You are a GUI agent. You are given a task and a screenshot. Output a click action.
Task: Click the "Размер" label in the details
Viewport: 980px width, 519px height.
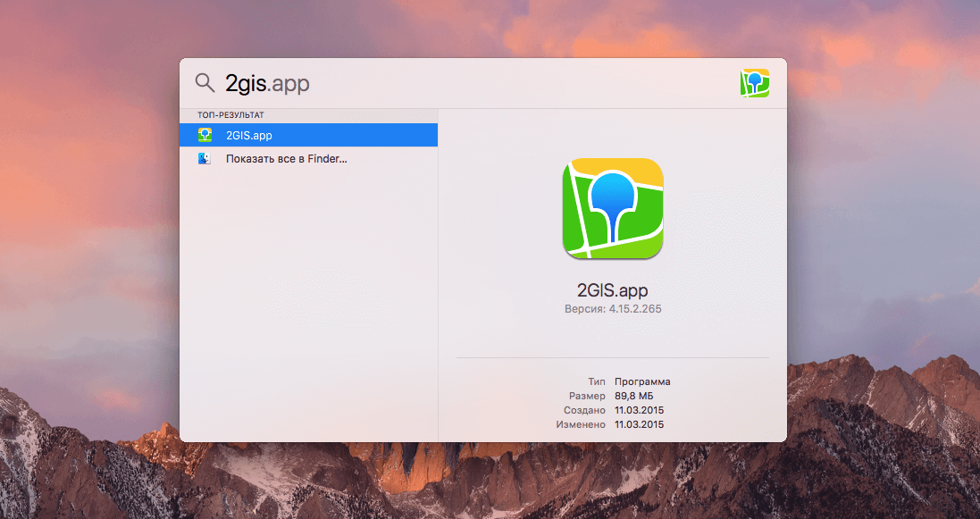[587, 396]
